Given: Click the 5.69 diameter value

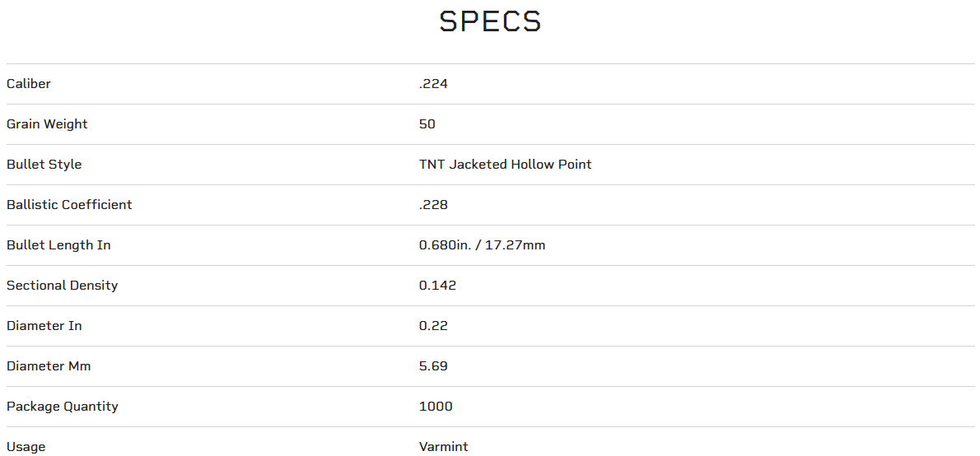Looking at the screenshot, I should pos(433,366).
